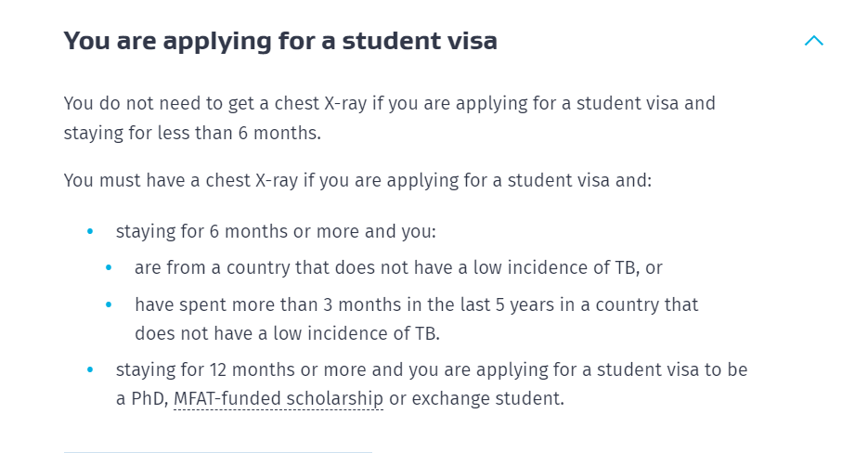Select the 'staying for 6 months or more and you:' item
Screen dimensions: 868x453
click(276, 231)
